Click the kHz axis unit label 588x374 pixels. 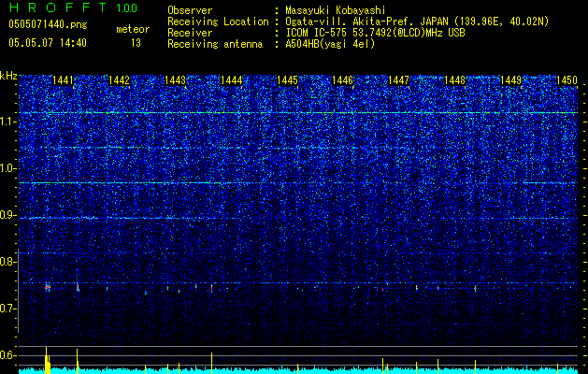click(8, 76)
